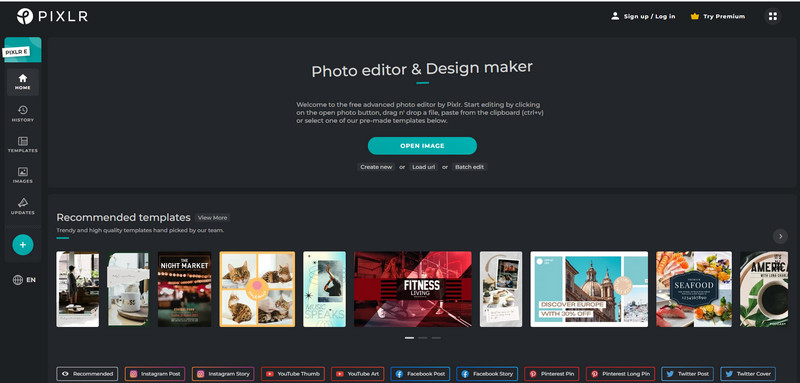800x383 pixels.
Task: Click the teal plus create button
Action: 23,245
